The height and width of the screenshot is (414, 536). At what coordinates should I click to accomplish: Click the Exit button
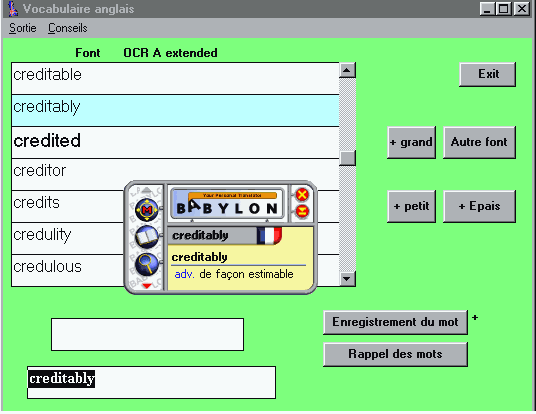click(x=487, y=74)
